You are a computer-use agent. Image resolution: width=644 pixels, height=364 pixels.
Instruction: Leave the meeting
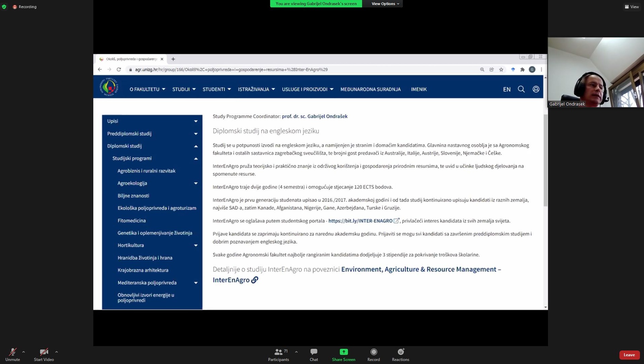click(629, 355)
